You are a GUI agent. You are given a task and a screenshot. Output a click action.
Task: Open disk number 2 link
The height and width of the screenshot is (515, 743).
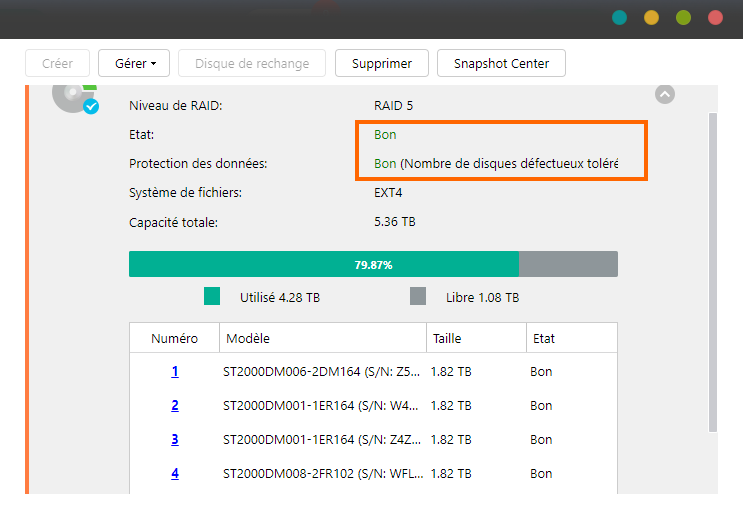[x=175, y=406]
